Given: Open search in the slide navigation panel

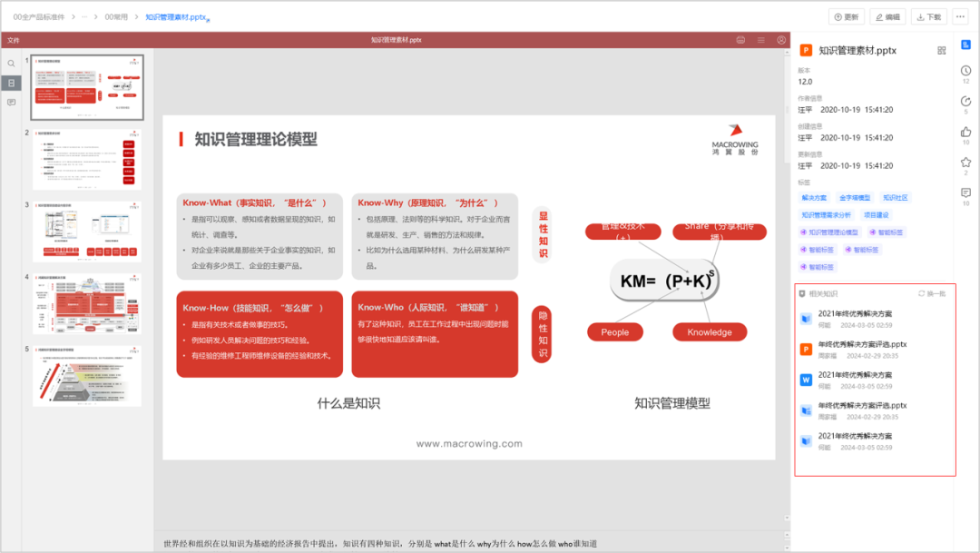Looking at the screenshot, I should tap(11, 63).
